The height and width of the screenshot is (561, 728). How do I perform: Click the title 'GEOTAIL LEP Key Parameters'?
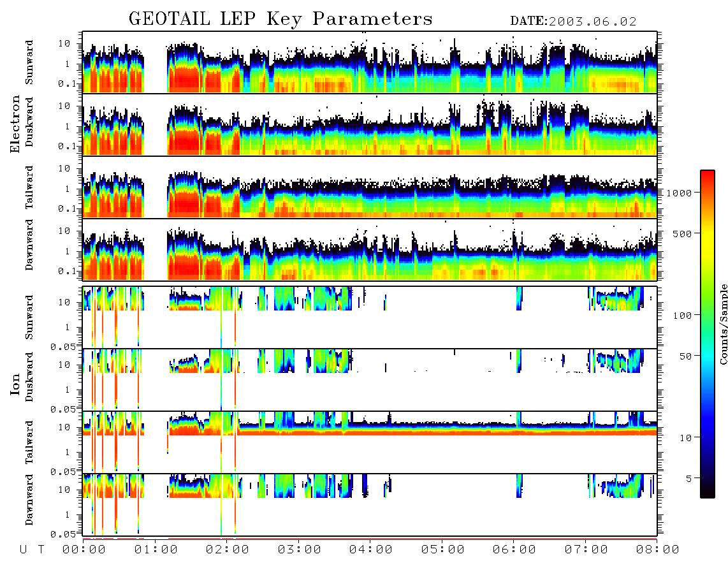coord(280,19)
